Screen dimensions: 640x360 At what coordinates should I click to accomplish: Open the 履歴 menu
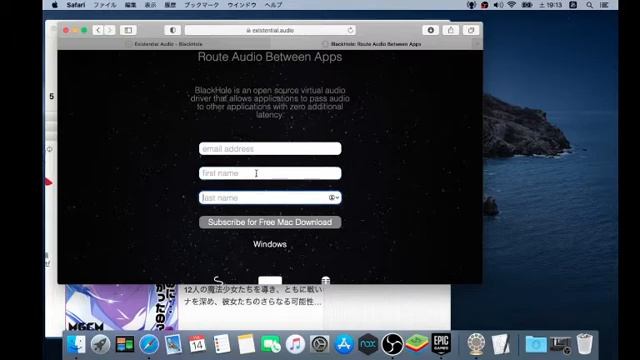tap(170, 5)
